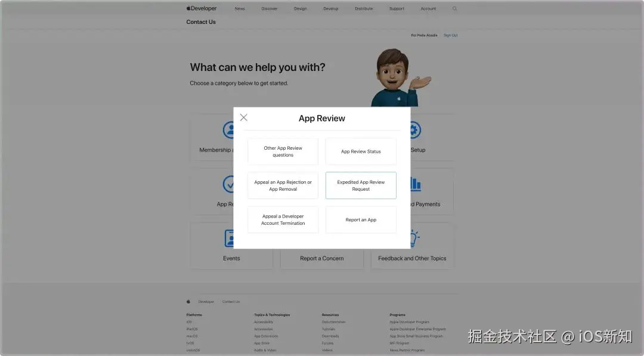
Task: Open Audio & Video footer link
Action: pos(265,350)
